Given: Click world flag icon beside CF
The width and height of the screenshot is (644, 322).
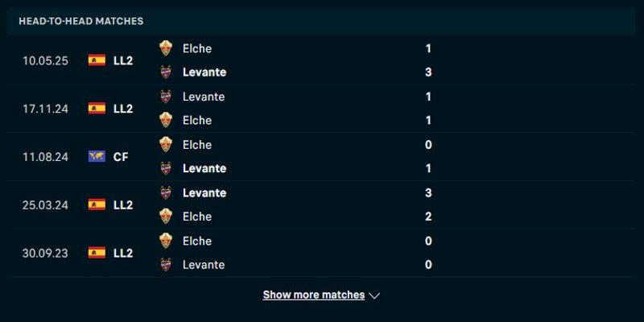Looking at the screenshot, I should (97, 157).
